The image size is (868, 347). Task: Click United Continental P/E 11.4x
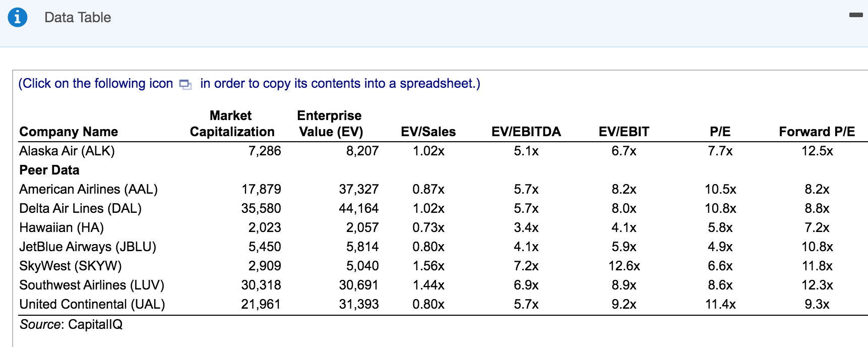click(x=720, y=304)
